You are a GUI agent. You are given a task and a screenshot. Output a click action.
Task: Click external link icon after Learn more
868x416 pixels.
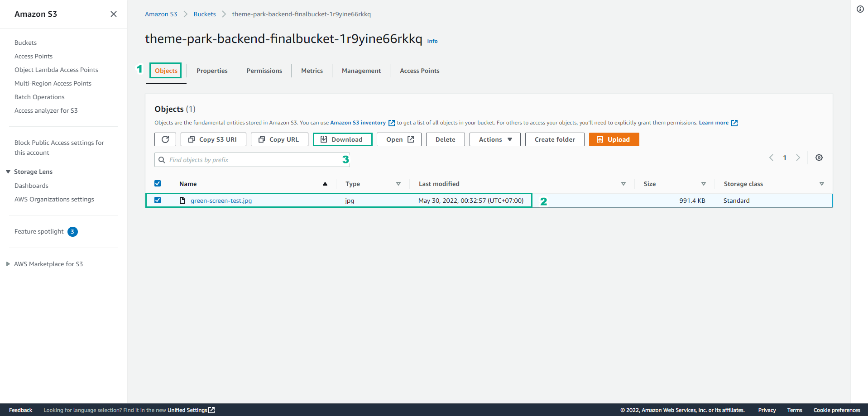pos(734,123)
